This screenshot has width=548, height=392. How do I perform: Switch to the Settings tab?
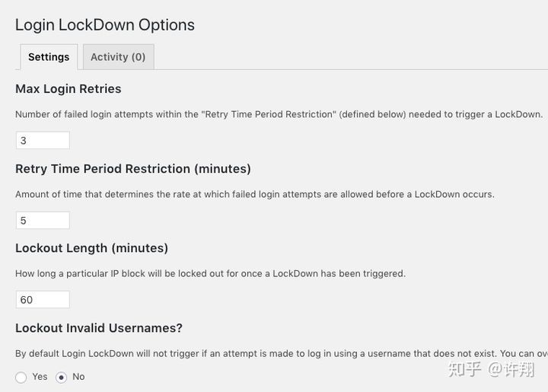click(49, 57)
